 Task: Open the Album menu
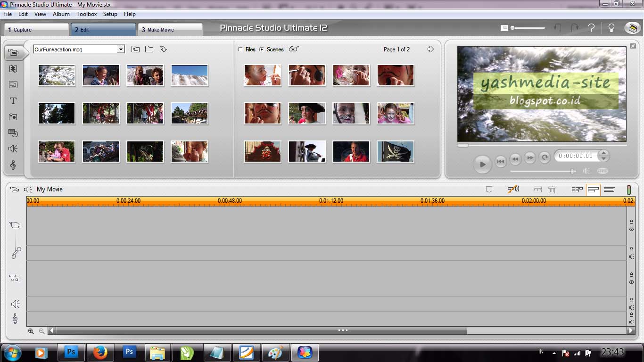pos(61,14)
